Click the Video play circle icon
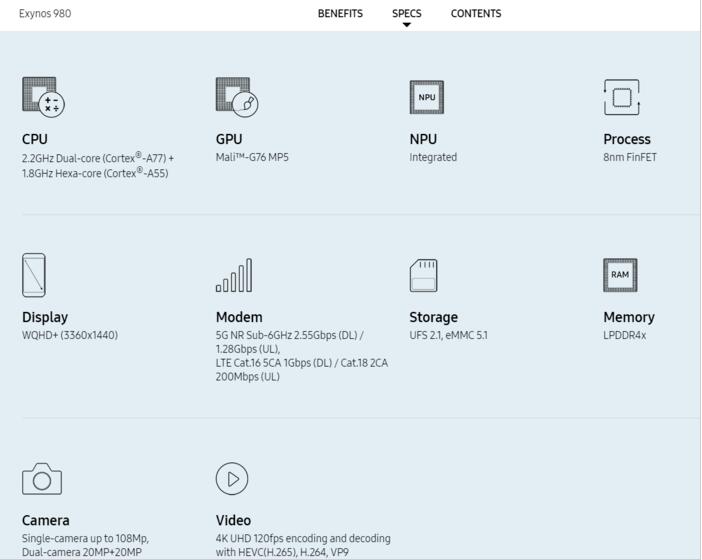The height and width of the screenshot is (560, 702). tap(232, 479)
